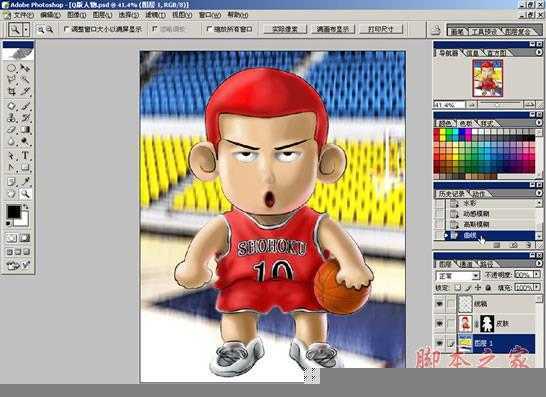Click the 满画布显示 button
Image resolution: width=546 pixels, height=397 pixels.
click(333, 29)
